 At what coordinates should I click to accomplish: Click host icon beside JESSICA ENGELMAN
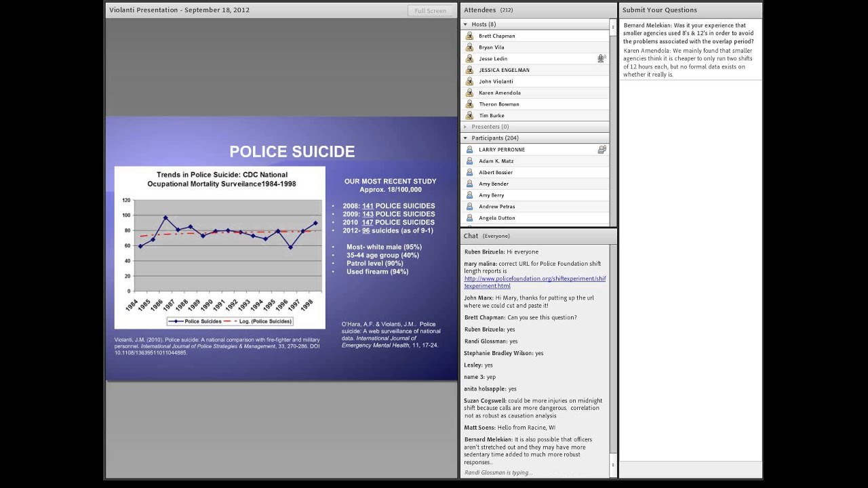click(x=469, y=70)
